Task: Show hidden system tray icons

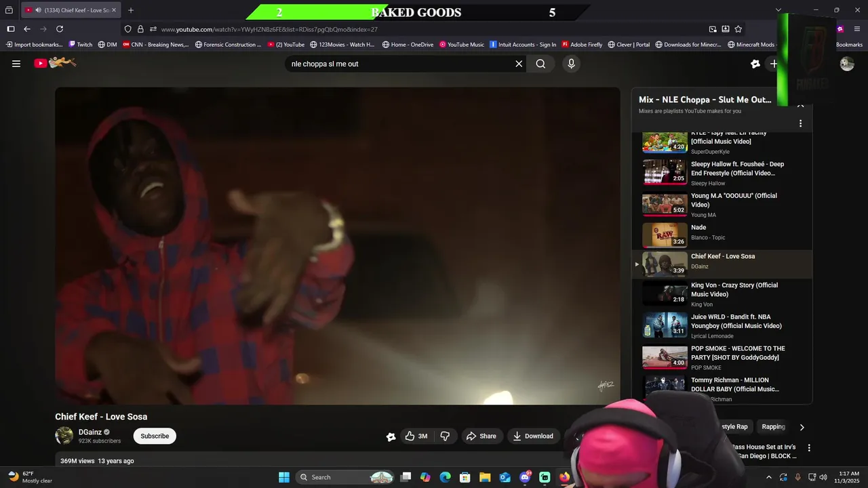Action: 768,477
